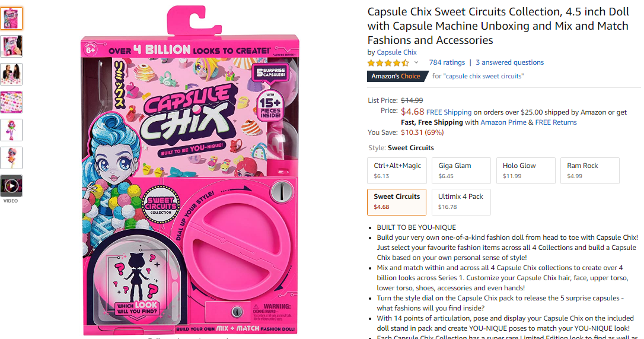Open the Amazon Prime link
The image size is (644, 339).
click(503, 122)
